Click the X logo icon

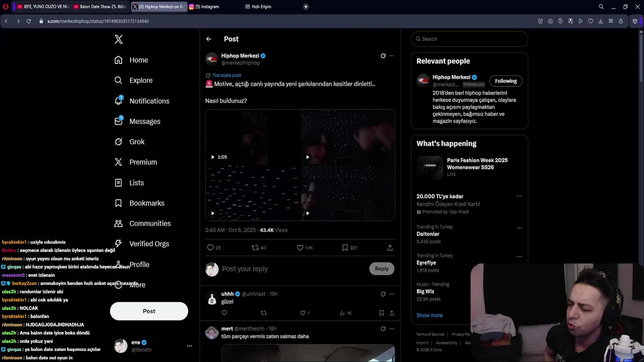click(119, 39)
